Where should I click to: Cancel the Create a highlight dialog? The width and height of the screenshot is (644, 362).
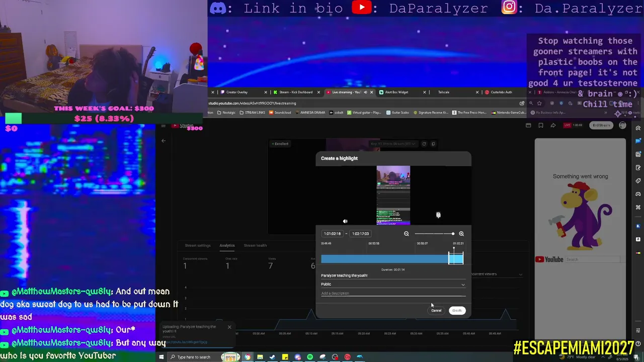point(436,310)
